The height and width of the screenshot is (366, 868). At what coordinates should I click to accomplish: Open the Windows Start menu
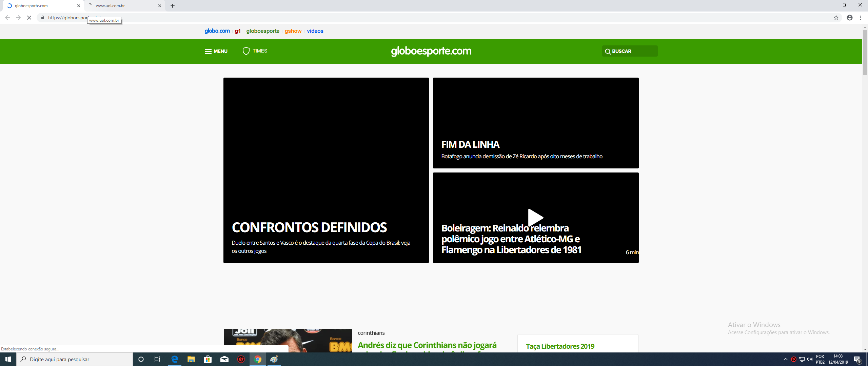(8, 359)
